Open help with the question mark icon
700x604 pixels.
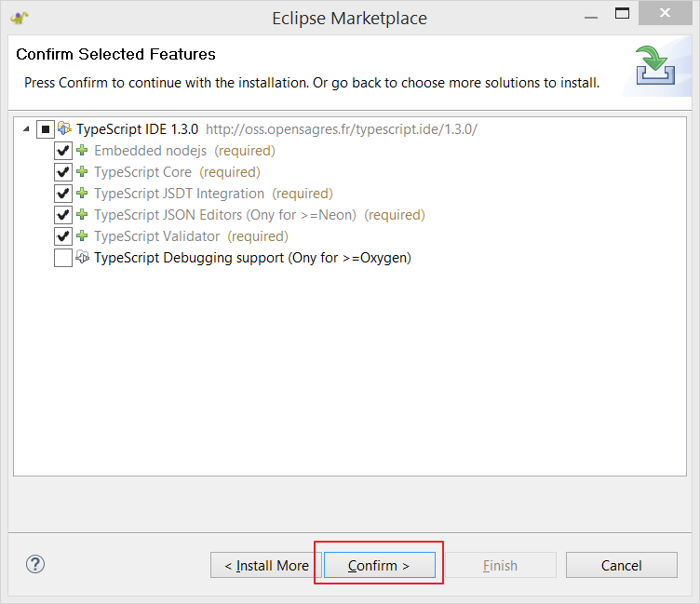click(35, 564)
